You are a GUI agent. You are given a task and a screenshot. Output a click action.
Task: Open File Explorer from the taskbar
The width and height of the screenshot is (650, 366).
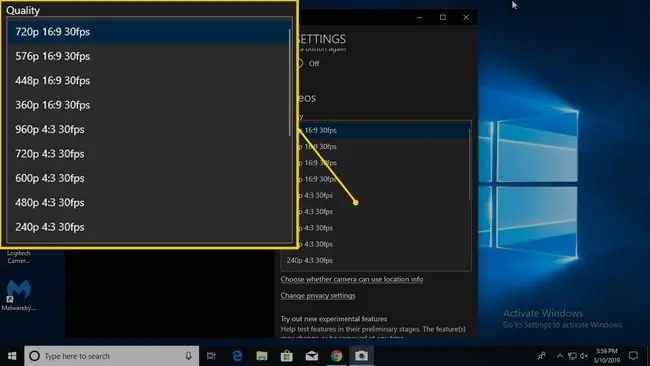262,356
